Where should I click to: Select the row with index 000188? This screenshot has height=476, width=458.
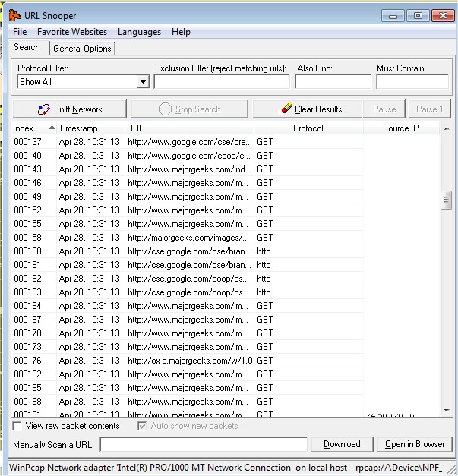tap(188, 402)
